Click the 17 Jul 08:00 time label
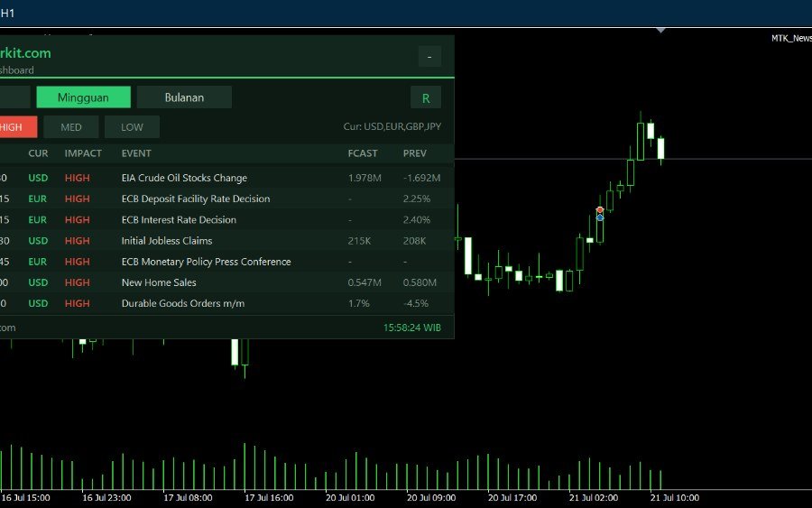Screen dimensions: 812x508 (x=188, y=498)
